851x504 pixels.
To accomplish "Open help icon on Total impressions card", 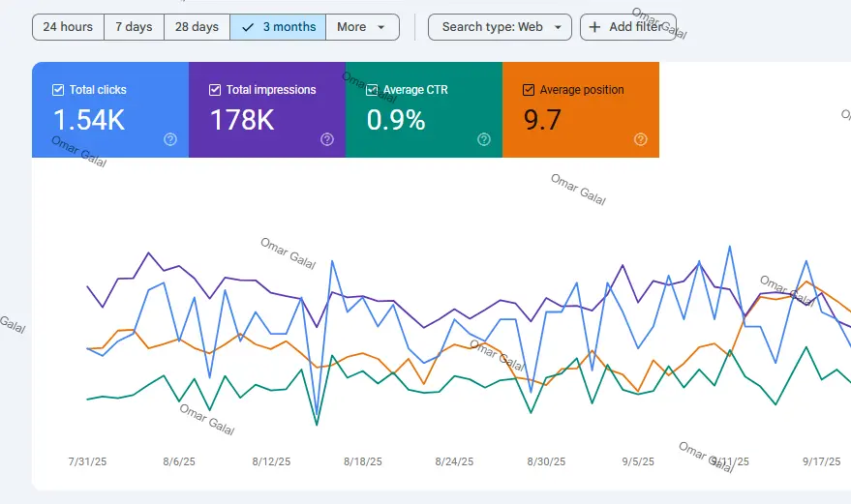I will [x=327, y=139].
